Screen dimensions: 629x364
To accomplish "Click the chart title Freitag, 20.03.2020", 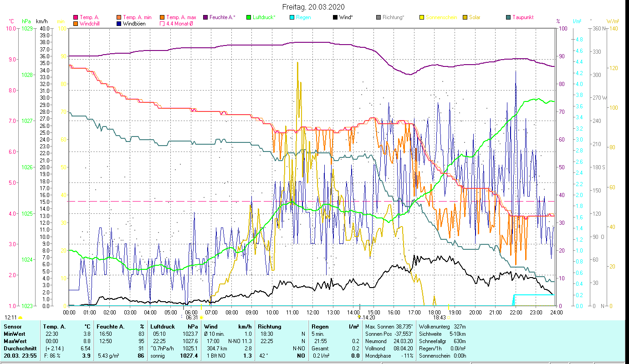I will pyautogui.click(x=313, y=7).
